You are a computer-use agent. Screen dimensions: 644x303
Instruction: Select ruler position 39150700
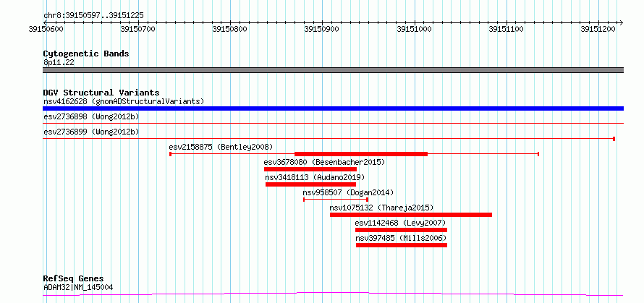[138, 29]
